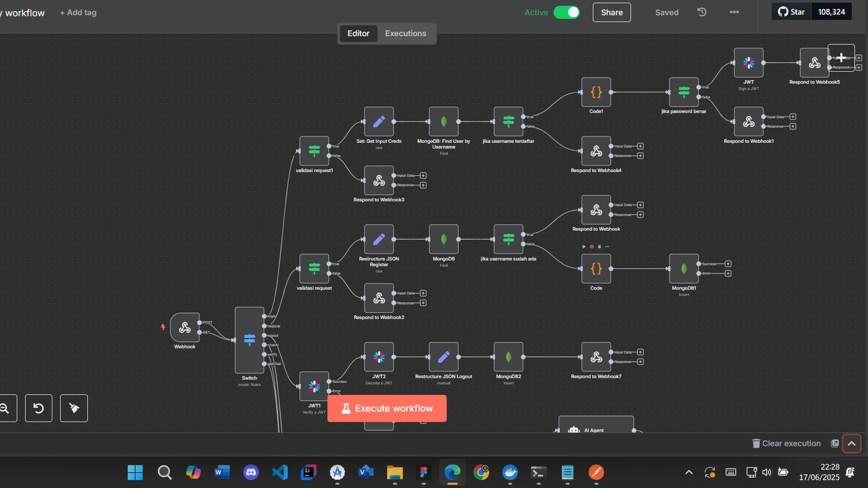Click the Execute workflow button
The width and height of the screenshot is (868, 488).
(387, 408)
